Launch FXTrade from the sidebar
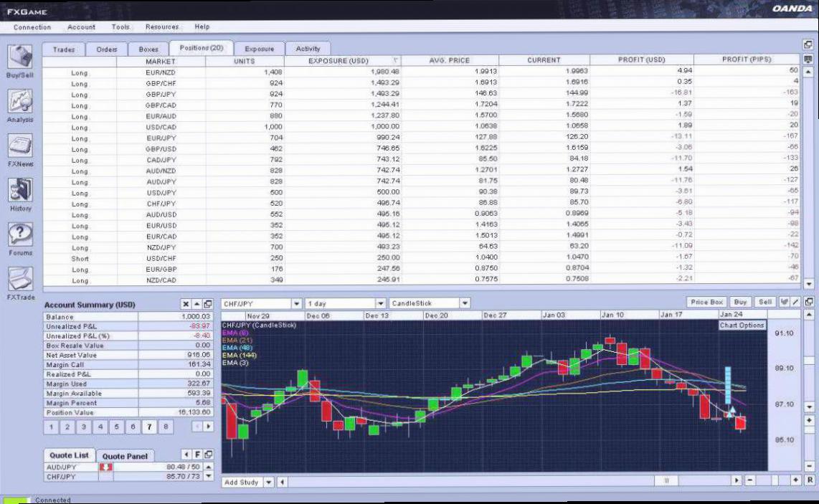Image resolution: width=819 pixels, height=504 pixels. tap(20, 278)
